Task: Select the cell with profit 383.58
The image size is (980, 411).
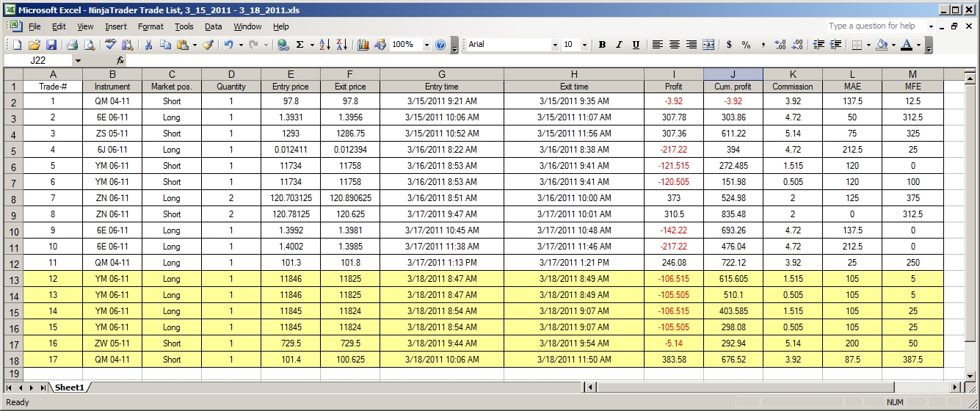Action: coord(673,360)
